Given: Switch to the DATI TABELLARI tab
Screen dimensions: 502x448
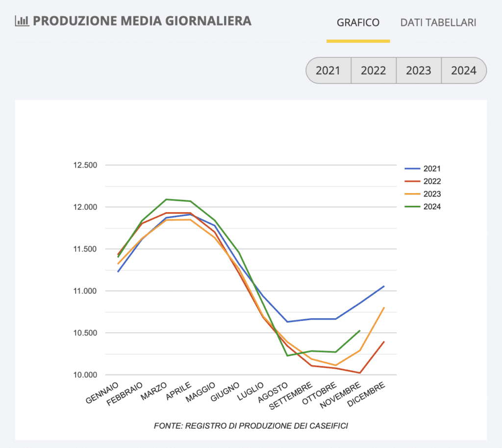Looking at the screenshot, I should coord(438,23).
